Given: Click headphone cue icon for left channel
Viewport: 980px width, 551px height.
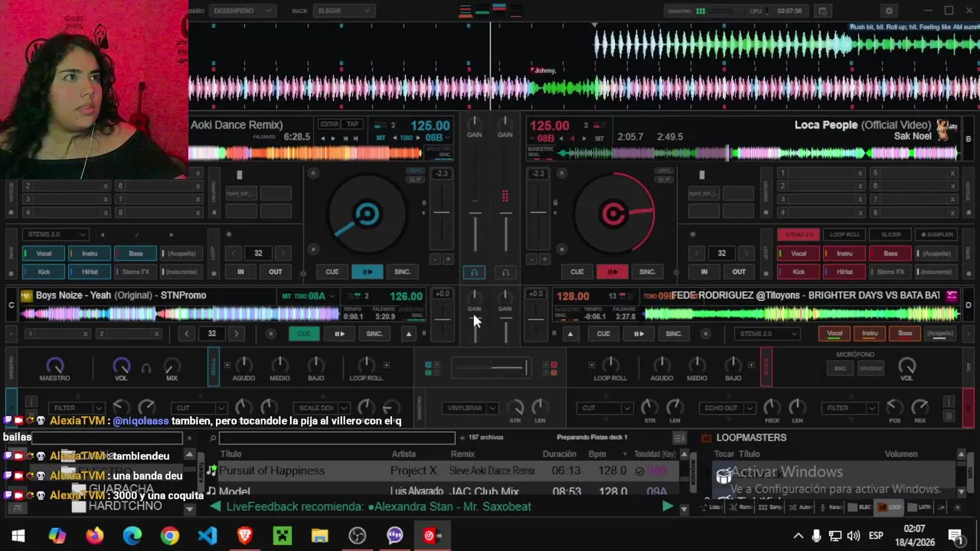Looking at the screenshot, I should (x=474, y=272).
